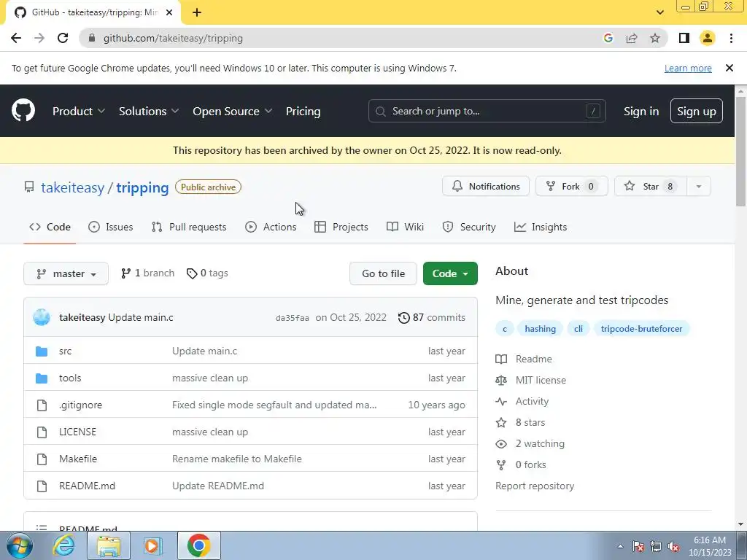Screen dimensions: 747x560
Task: Click the .gitignore file icon
Action: [42, 405]
